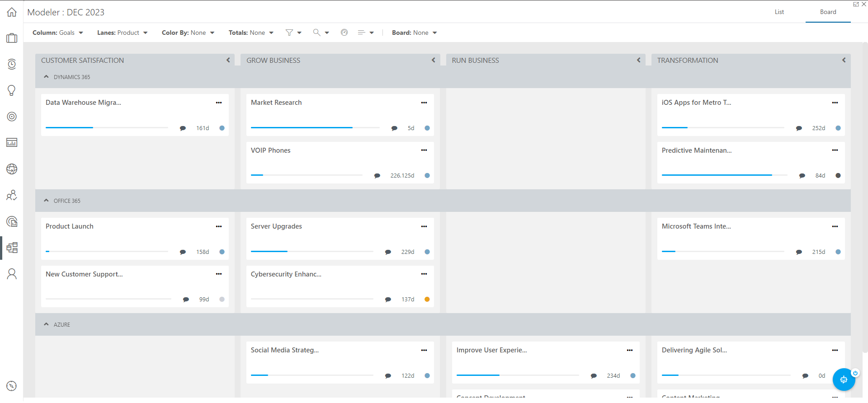The image size is (868, 403).
Task: Open the globe sidebar icon
Action: tap(12, 169)
